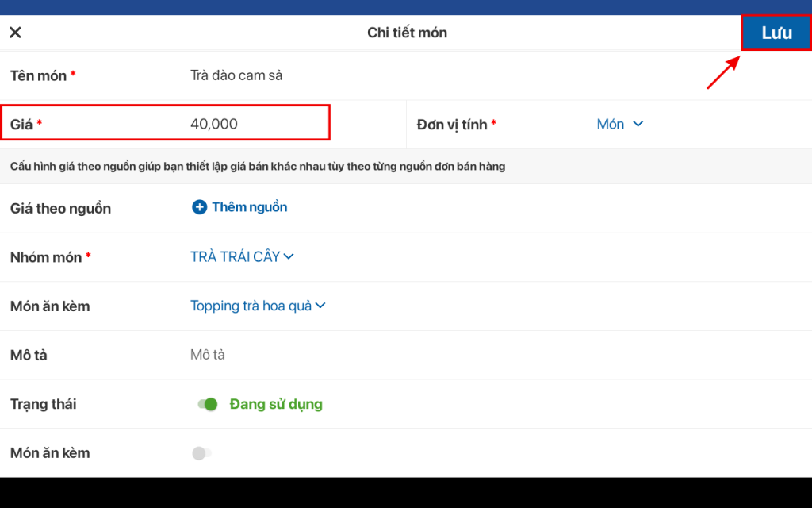Open the Topping trà hoa quả dropdown
Image resolution: width=812 pixels, height=508 pixels.
(251, 306)
